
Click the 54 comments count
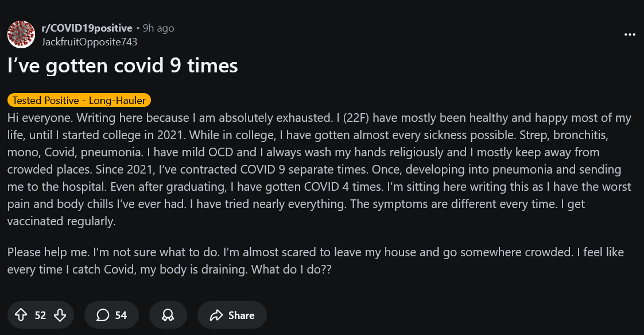[121, 315]
